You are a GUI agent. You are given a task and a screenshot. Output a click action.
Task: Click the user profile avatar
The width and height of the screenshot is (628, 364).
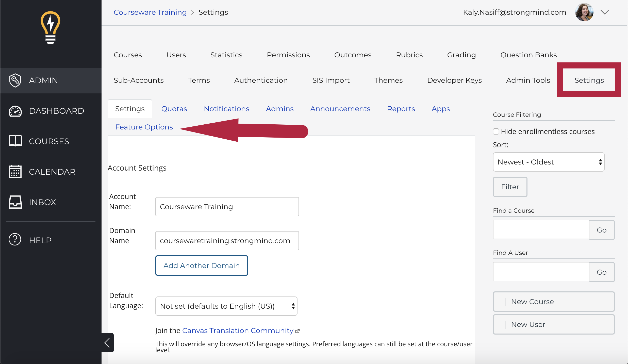tap(584, 12)
